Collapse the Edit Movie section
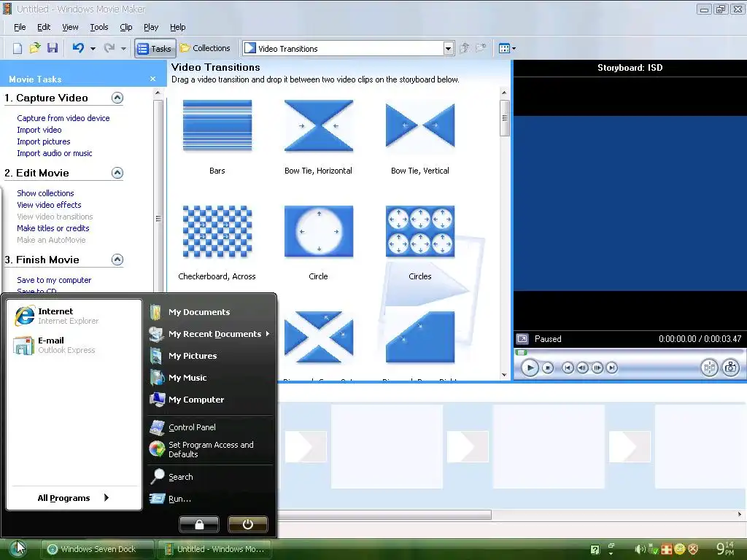This screenshot has width=747, height=560. click(117, 173)
